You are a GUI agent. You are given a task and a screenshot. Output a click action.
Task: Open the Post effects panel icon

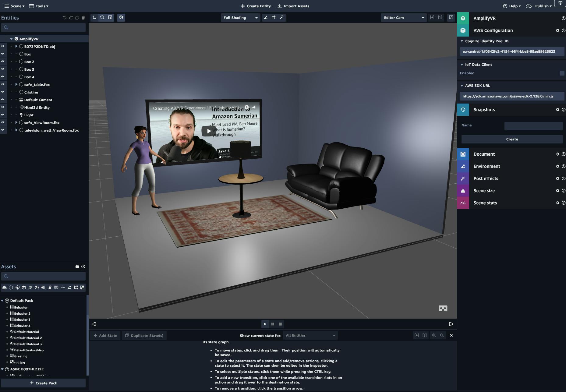click(463, 178)
